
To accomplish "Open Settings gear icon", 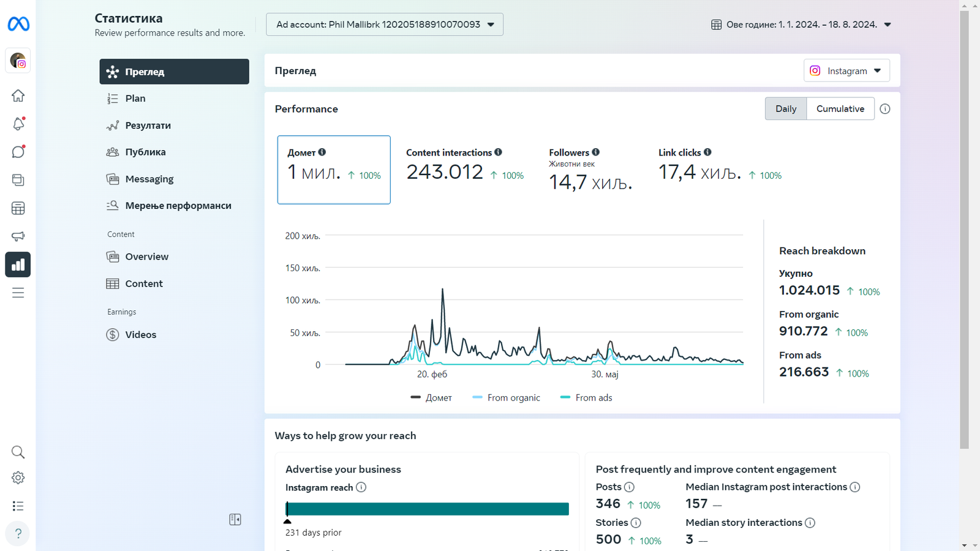I will [18, 478].
